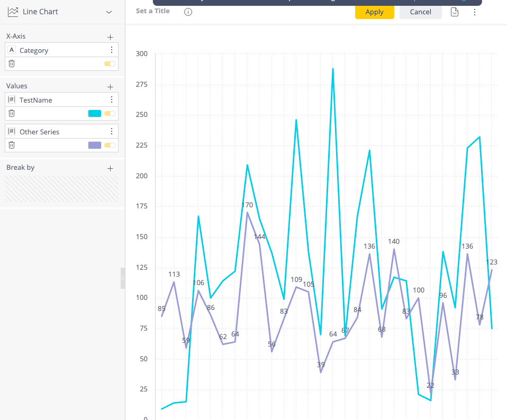The width and height of the screenshot is (507, 420).
Task: Open the TestName three-dot menu
Action: pos(112,99)
